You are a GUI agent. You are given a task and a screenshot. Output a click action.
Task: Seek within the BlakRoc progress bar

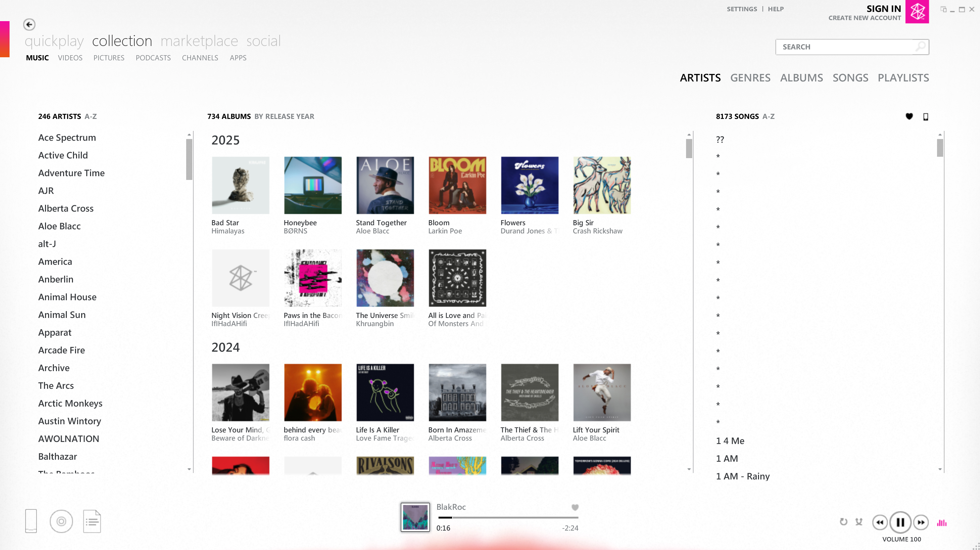click(508, 517)
